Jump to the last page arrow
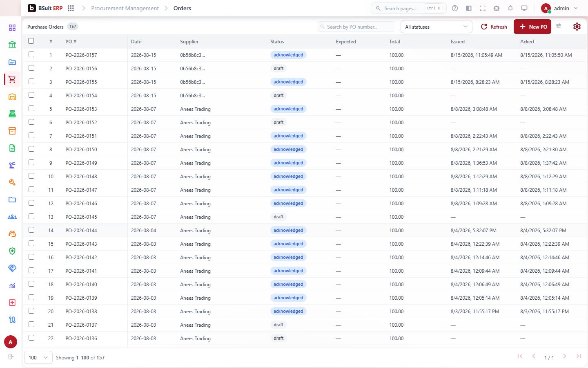Screen dimensions: 588x368 [579, 357]
